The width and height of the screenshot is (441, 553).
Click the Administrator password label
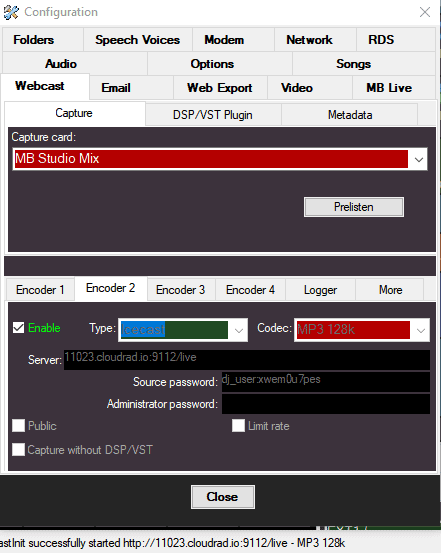click(x=162, y=404)
